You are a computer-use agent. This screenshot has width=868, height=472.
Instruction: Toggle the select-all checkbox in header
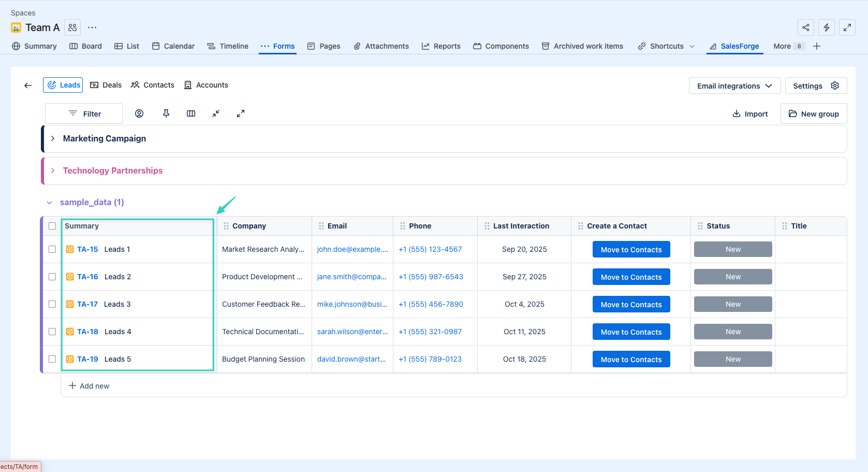(x=52, y=226)
